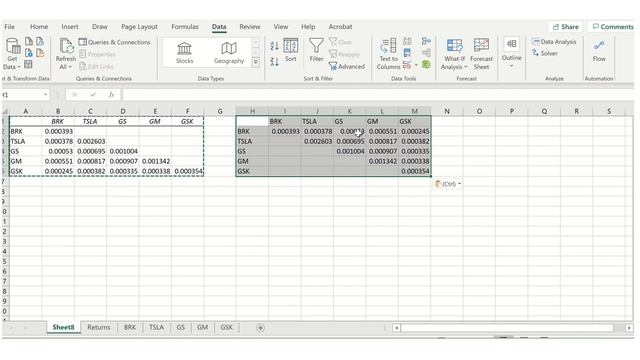
Task: Click in the formula bar
Action: point(378,95)
